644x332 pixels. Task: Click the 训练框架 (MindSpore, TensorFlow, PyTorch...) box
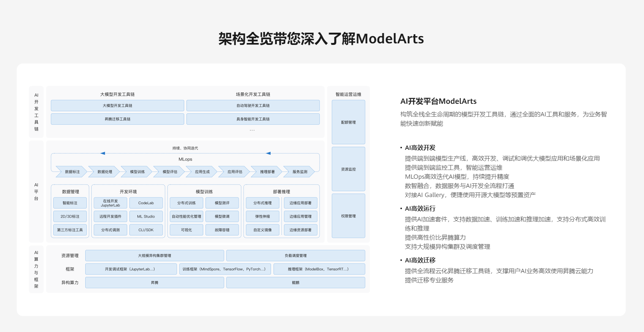[x=225, y=269]
